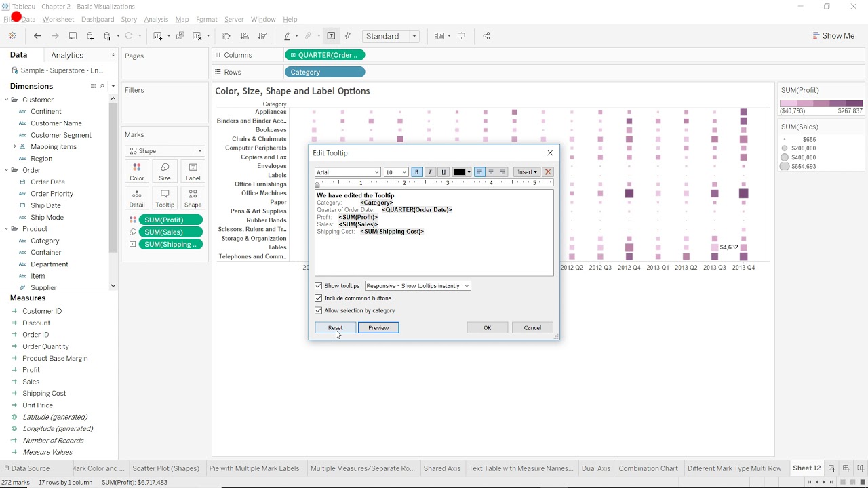Screen dimensions: 868x488
Task: Cancel the Edit Tooltip dialog
Action: pyautogui.click(x=532, y=328)
